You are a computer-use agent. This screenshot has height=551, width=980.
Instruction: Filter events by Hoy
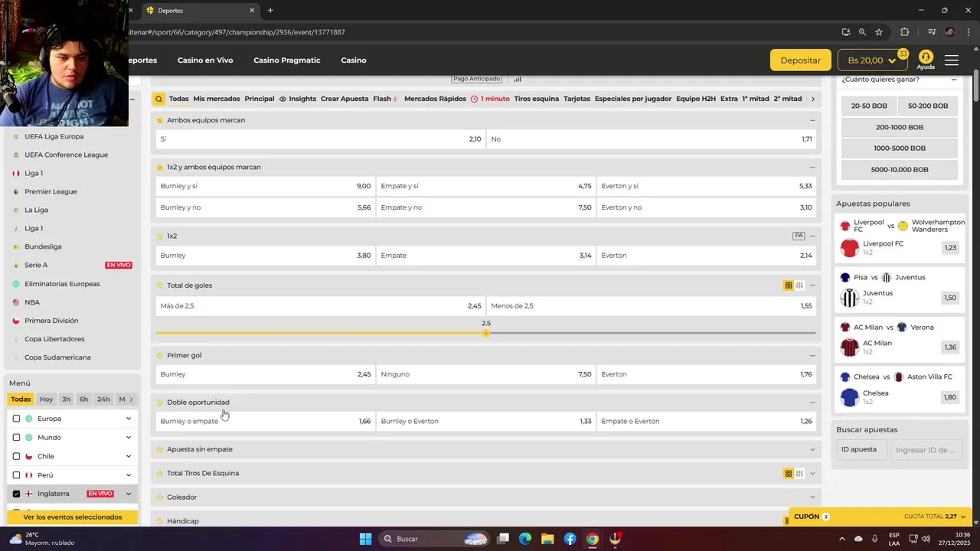coord(47,399)
